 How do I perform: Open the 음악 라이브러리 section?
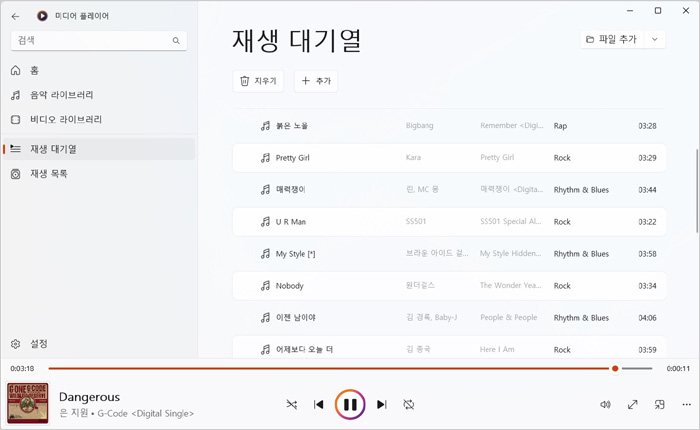tap(61, 95)
